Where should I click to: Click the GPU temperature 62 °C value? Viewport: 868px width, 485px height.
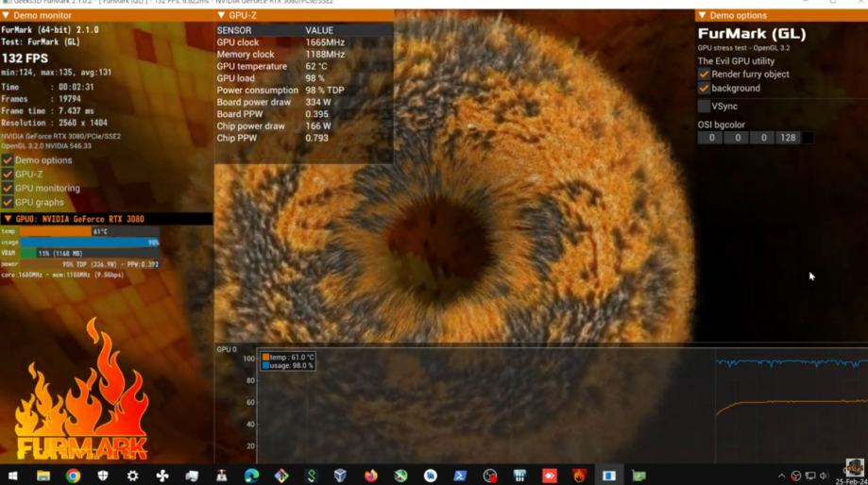tap(316, 66)
